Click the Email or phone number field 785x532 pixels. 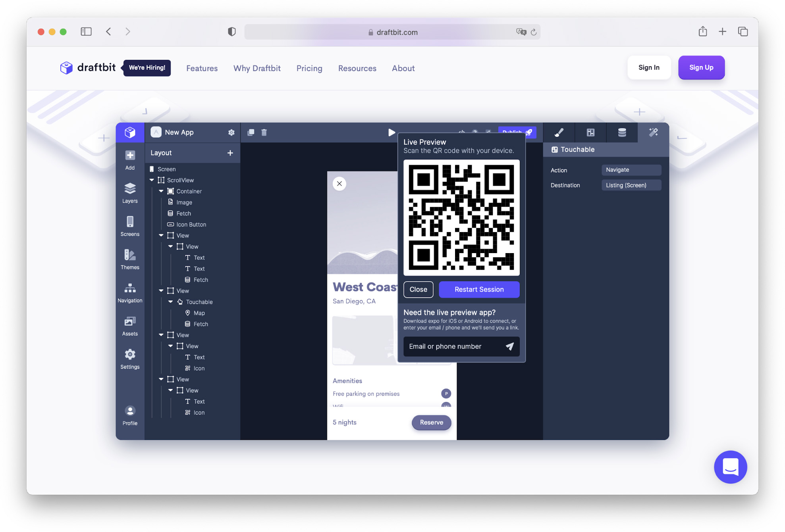[453, 346]
